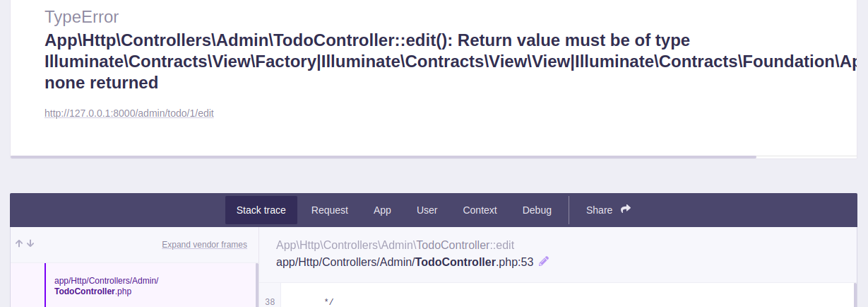868x307 pixels.
Task: Click line number 38 in the code
Action: point(270,302)
